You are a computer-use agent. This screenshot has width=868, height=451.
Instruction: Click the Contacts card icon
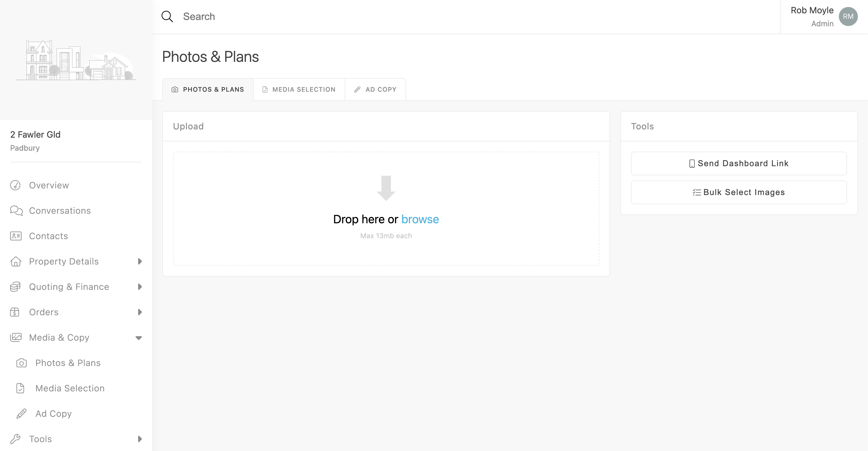(x=16, y=236)
